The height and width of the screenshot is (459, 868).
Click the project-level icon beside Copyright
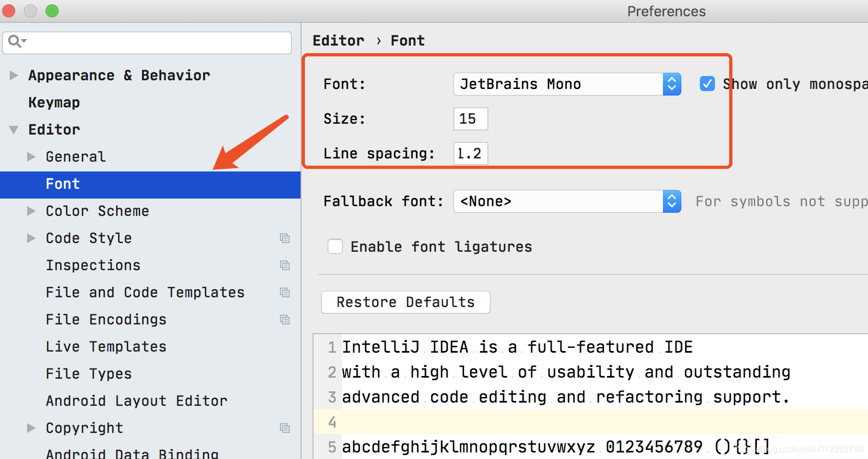(x=284, y=428)
